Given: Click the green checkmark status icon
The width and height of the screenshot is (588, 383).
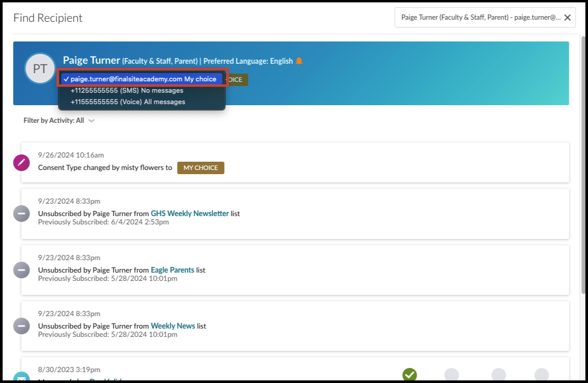Looking at the screenshot, I should (x=409, y=374).
